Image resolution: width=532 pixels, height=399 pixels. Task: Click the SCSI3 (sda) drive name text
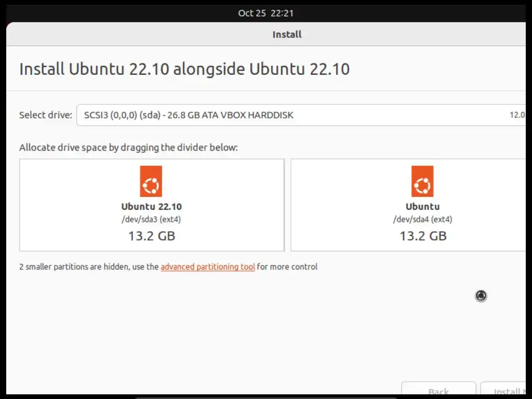pos(189,115)
